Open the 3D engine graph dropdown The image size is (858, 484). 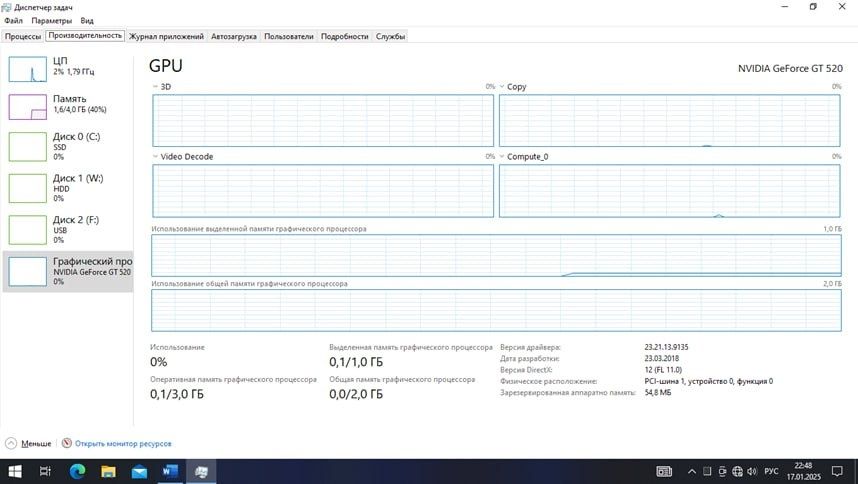[155, 86]
